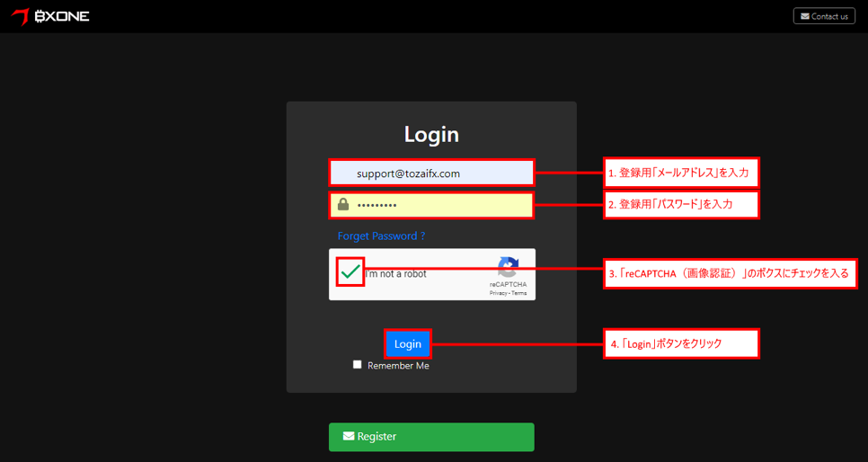The height and width of the screenshot is (462, 868).
Task: Click the Remember Me label text
Action: pos(398,366)
